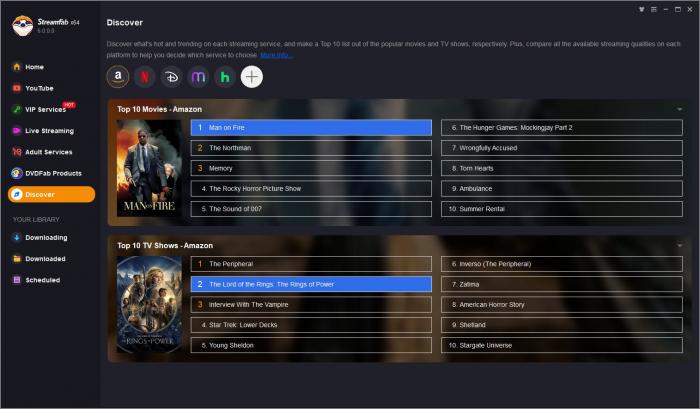The height and width of the screenshot is (409, 700).
Task: Open DVDFab Products label
Action: pos(53,173)
